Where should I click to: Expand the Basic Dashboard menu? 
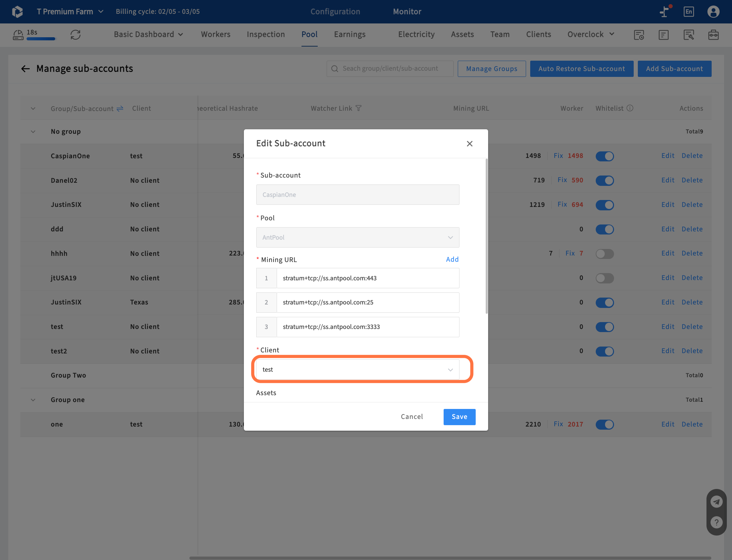(148, 34)
